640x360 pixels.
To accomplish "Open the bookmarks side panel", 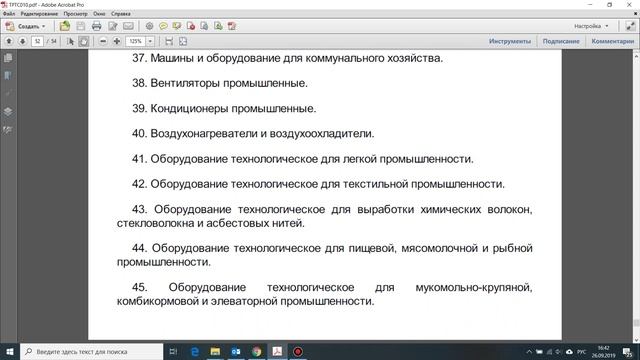I will coord(8,76).
